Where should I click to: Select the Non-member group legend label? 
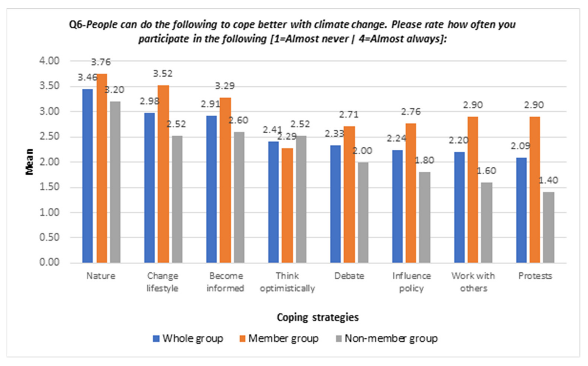[x=391, y=338]
